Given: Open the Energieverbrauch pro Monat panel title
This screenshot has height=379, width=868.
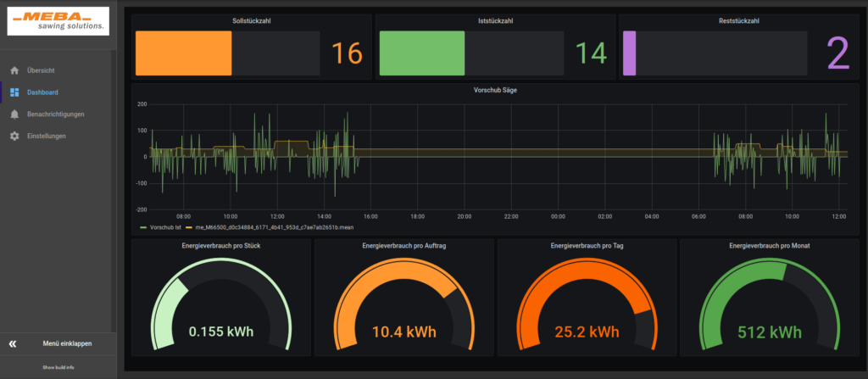Looking at the screenshot, I should pos(770,246).
